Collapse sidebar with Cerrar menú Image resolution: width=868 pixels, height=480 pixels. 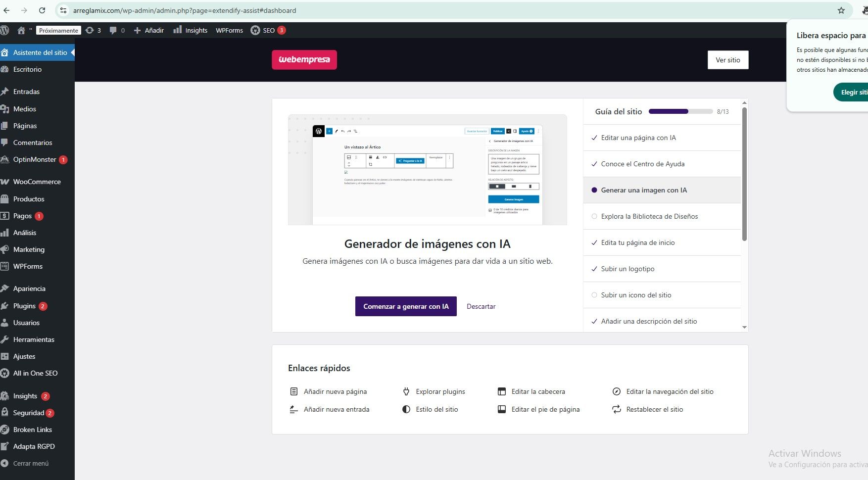pos(31,463)
